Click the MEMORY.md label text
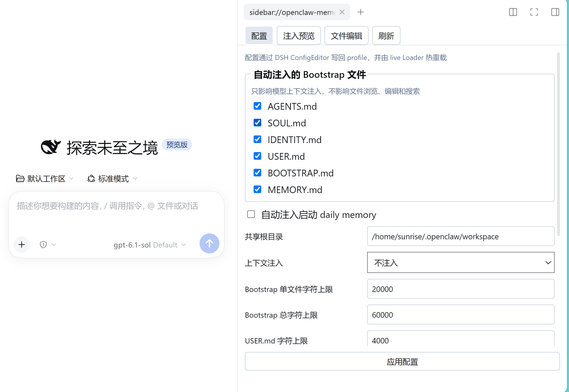This screenshot has height=392, width=569. [x=295, y=190]
